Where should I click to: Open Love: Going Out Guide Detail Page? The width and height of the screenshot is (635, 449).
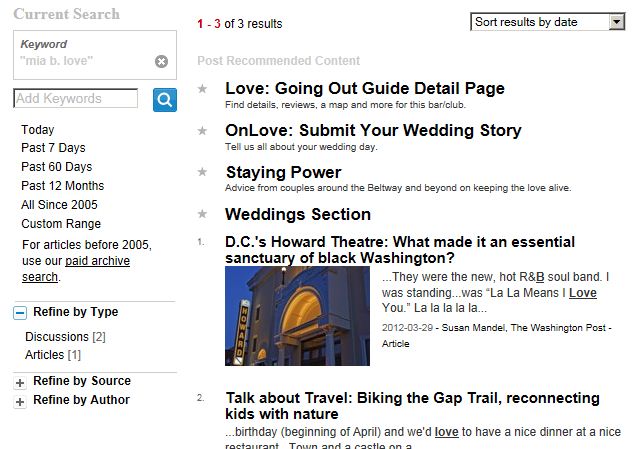tap(365, 88)
